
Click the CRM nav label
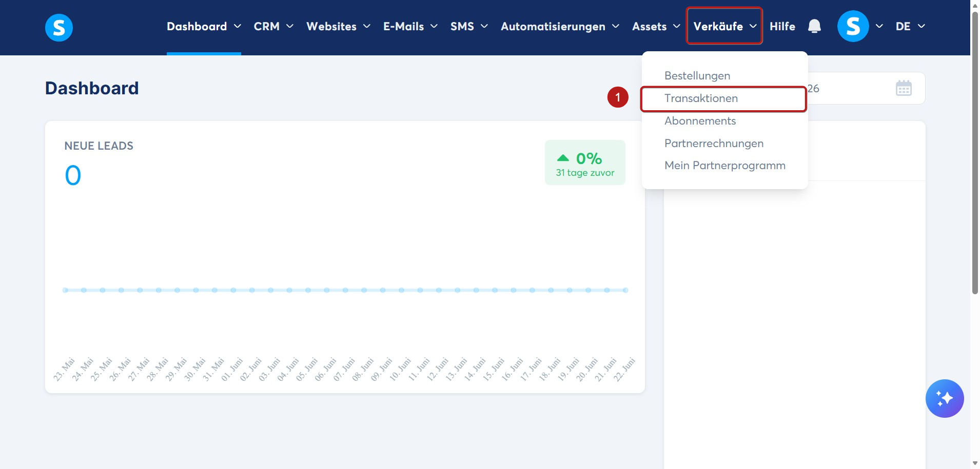pyautogui.click(x=266, y=26)
